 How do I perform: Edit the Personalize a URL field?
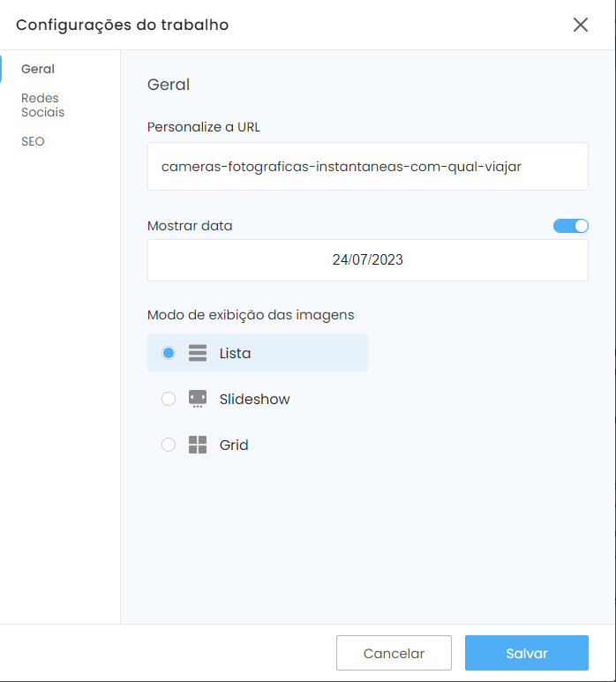[x=368, y=166]
